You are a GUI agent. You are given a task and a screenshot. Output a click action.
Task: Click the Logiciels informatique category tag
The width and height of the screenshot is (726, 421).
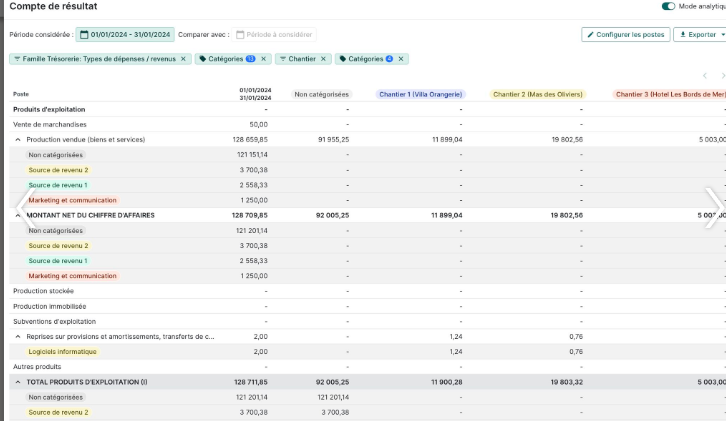63,352
